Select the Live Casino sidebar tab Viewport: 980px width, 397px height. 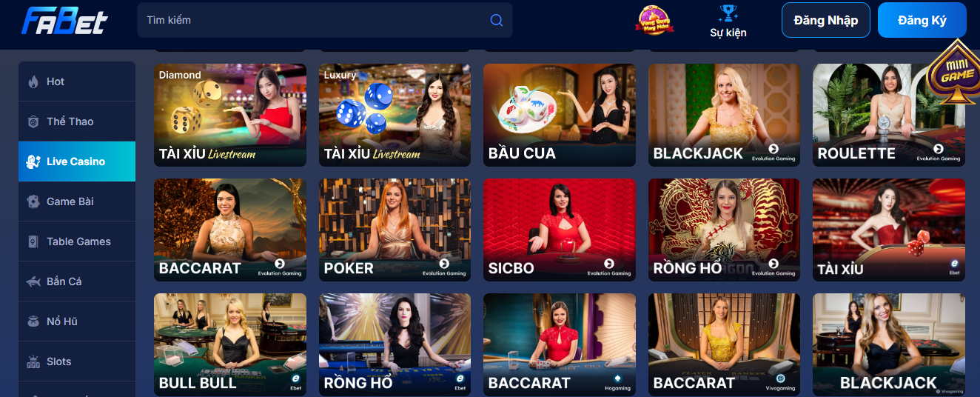(x=77, y=161)
